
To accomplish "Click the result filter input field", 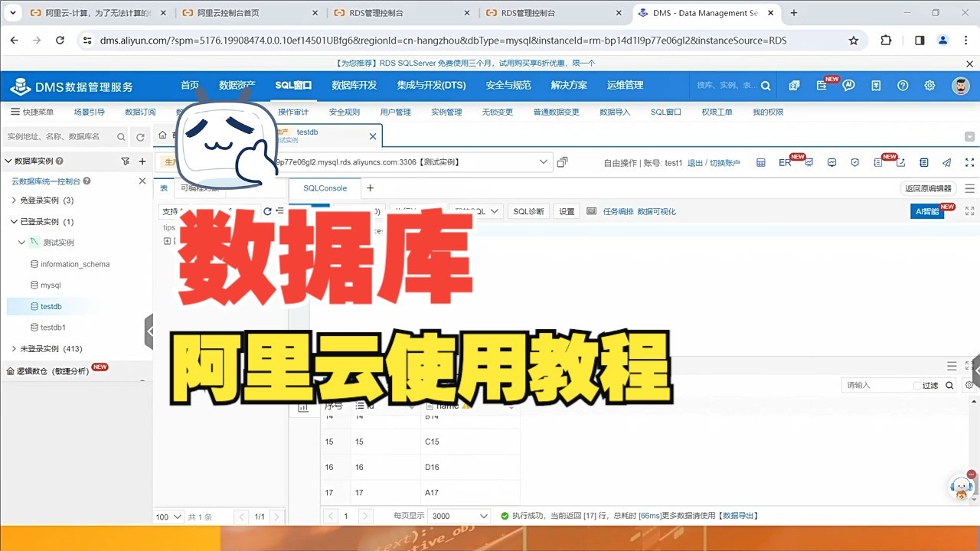I will [880, 385].
